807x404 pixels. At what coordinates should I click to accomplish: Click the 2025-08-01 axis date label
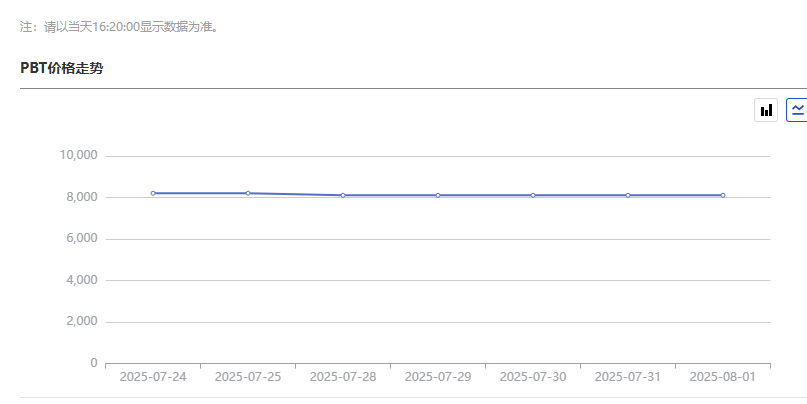[723, 377]
